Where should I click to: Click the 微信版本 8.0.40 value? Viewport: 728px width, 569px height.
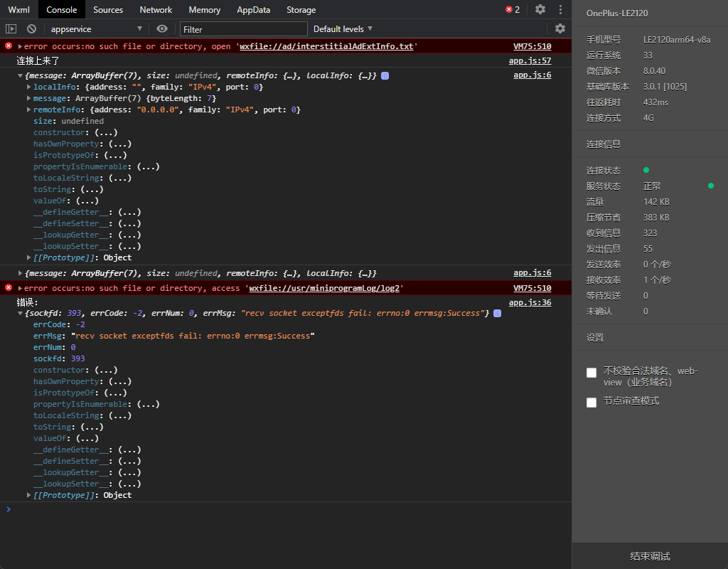click(654, 71)
